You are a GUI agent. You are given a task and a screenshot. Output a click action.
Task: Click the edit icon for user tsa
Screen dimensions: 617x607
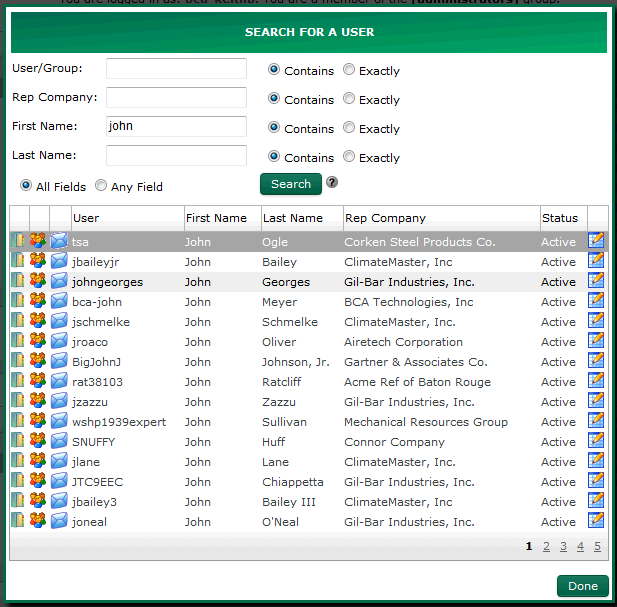click(x=596, y=241)
